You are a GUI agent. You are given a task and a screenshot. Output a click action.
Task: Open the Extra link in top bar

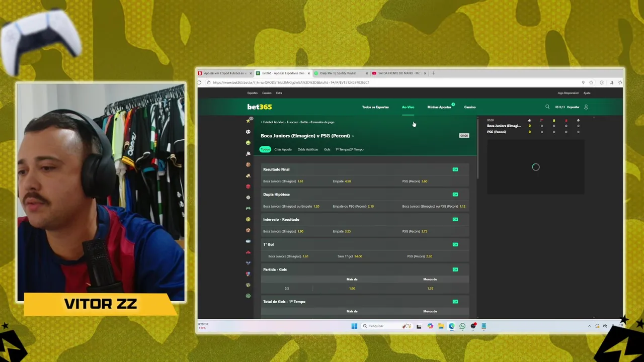coord(279,93)
